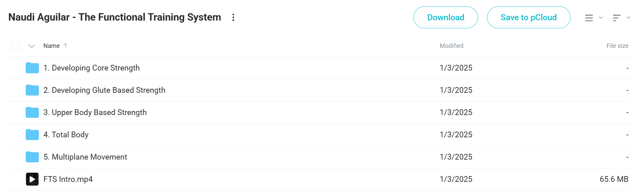
Task: Open the three-dot folder options menu
Action: [233, 17]
